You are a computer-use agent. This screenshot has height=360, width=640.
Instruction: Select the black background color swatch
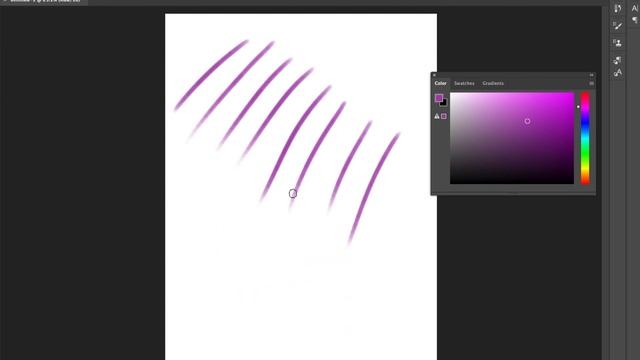(x=444, y=103)
